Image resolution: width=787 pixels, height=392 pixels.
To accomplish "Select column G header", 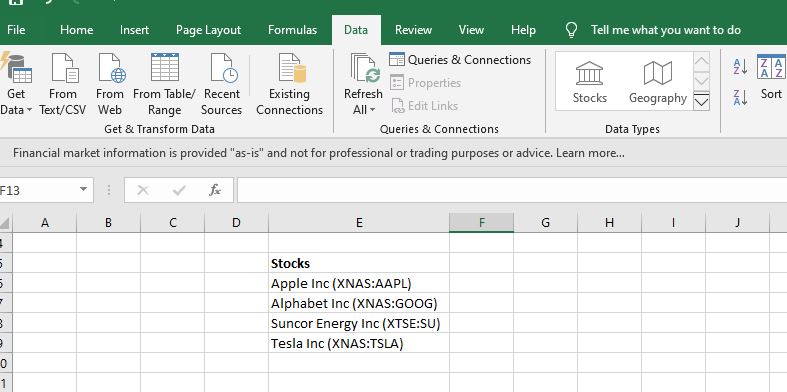I will click(x=545, y=223).
